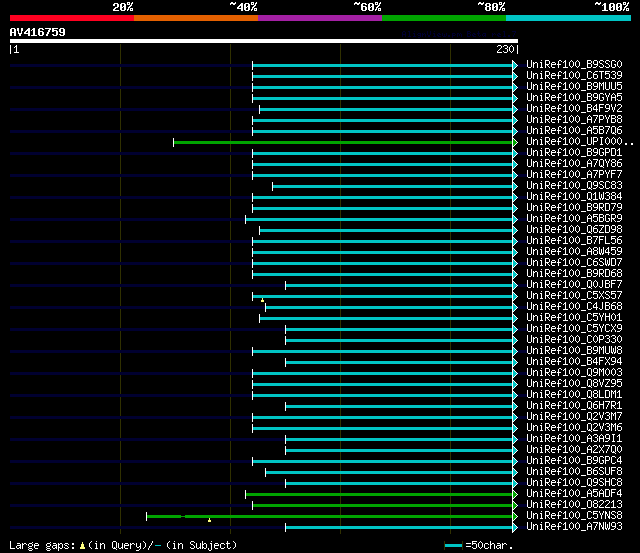The height and width of the screenshot is (553, 640).
Task: Click the cyan alignment bar for UniRef100_Q9SC83
Action: (x=393, y=187)
